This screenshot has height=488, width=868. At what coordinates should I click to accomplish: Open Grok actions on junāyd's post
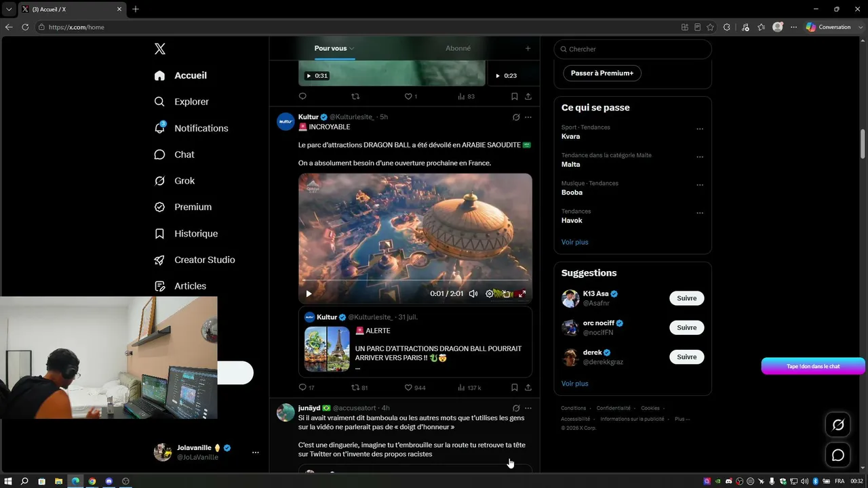(516, 408)
